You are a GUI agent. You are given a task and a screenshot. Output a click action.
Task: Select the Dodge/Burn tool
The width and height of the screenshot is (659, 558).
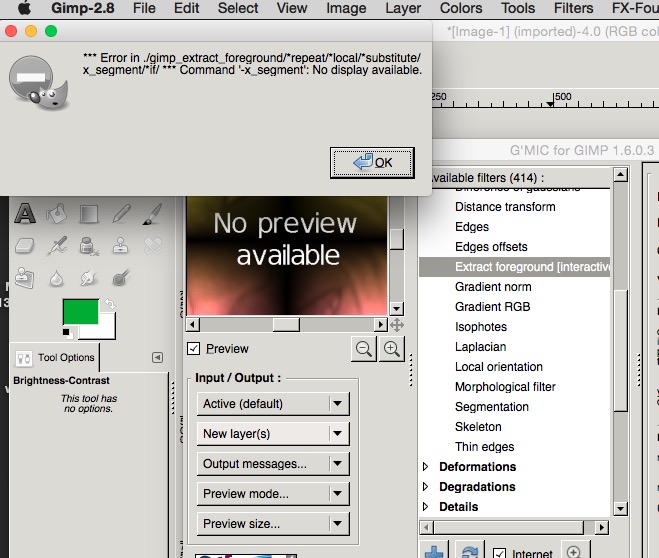coord(121,277)
